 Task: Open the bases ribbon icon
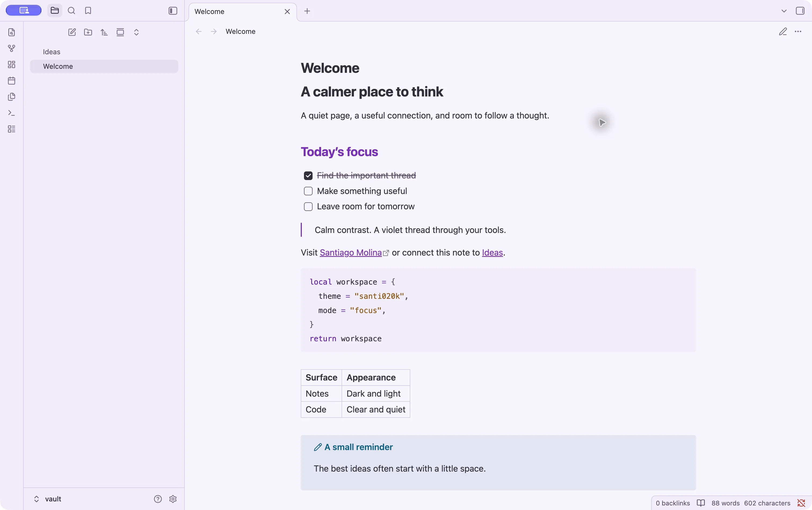(x=12, y=129)
